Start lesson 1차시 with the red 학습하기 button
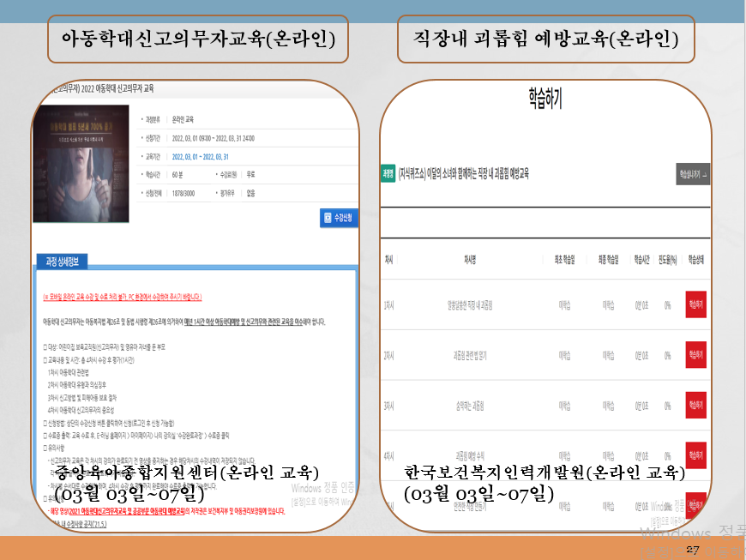Viewport: 746px width, 560px height. coord(695,304)
